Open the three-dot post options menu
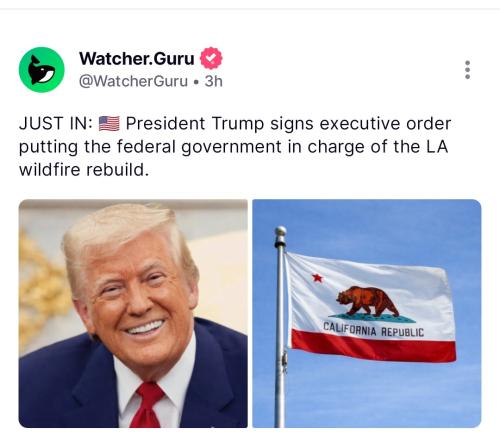The width and height of the screenshot is (500, 447). click(x=467, y=70)
